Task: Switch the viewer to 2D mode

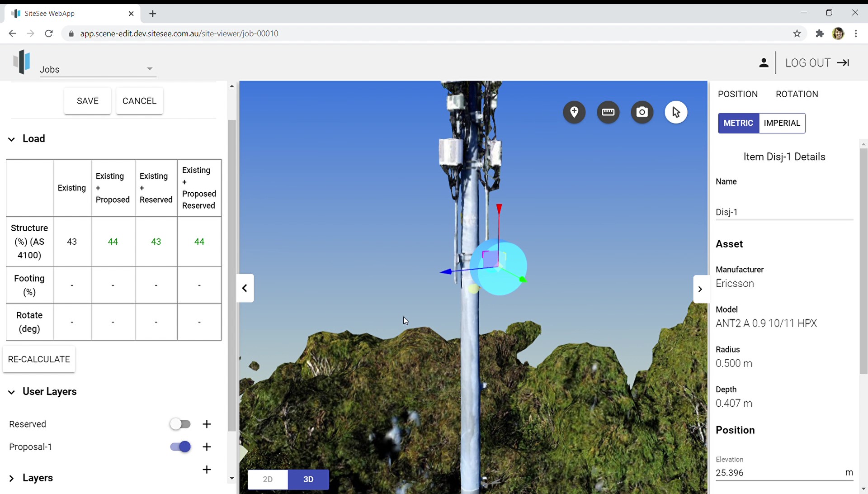Action: 268,479
